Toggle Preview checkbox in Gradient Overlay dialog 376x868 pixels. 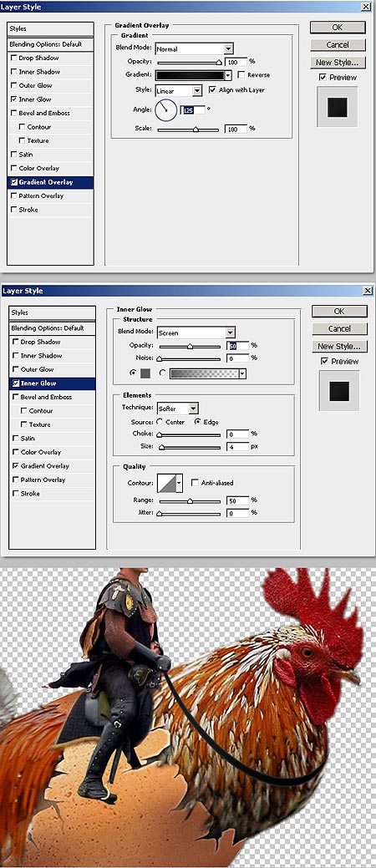point(323,78)
